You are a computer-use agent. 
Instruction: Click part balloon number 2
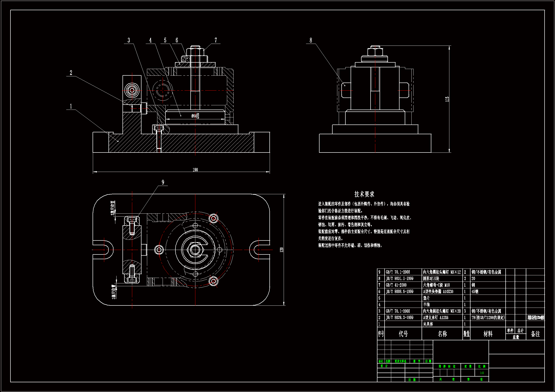[71, 73]
